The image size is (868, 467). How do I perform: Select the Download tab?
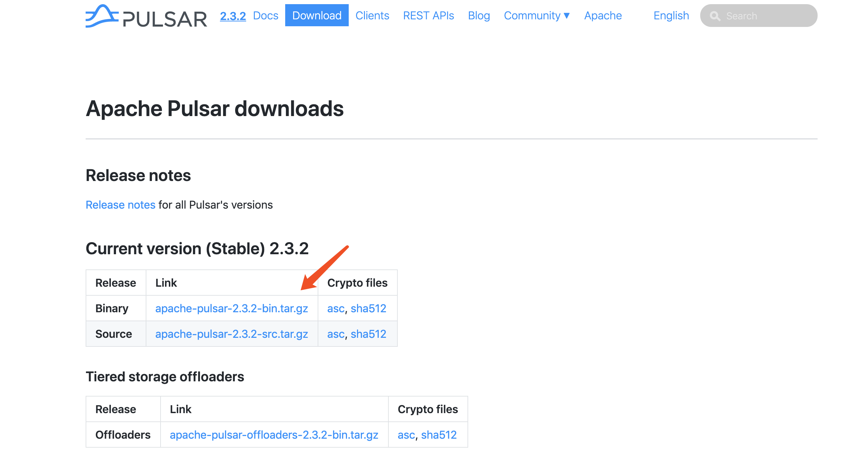pyautogui.click(x=316, y=16)
